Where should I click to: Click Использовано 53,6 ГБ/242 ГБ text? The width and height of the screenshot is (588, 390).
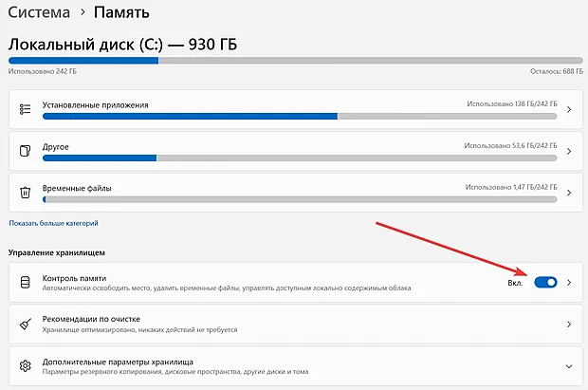tap(510, 145)
